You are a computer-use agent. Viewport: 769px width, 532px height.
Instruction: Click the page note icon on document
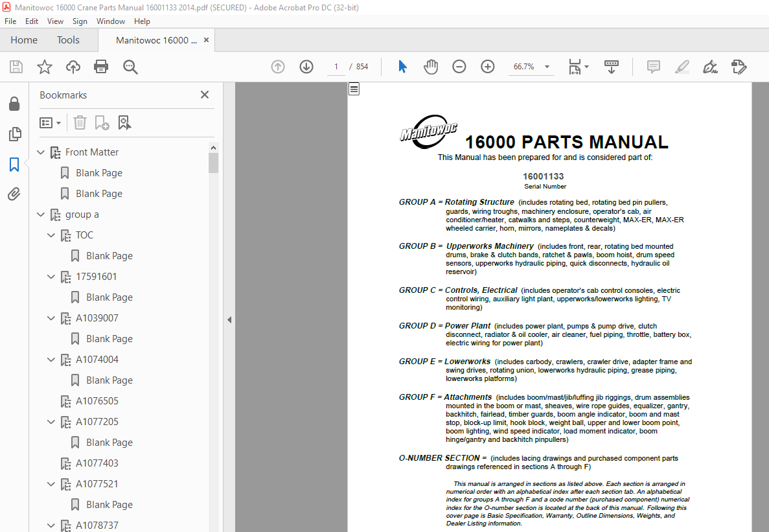coord(354,89)
